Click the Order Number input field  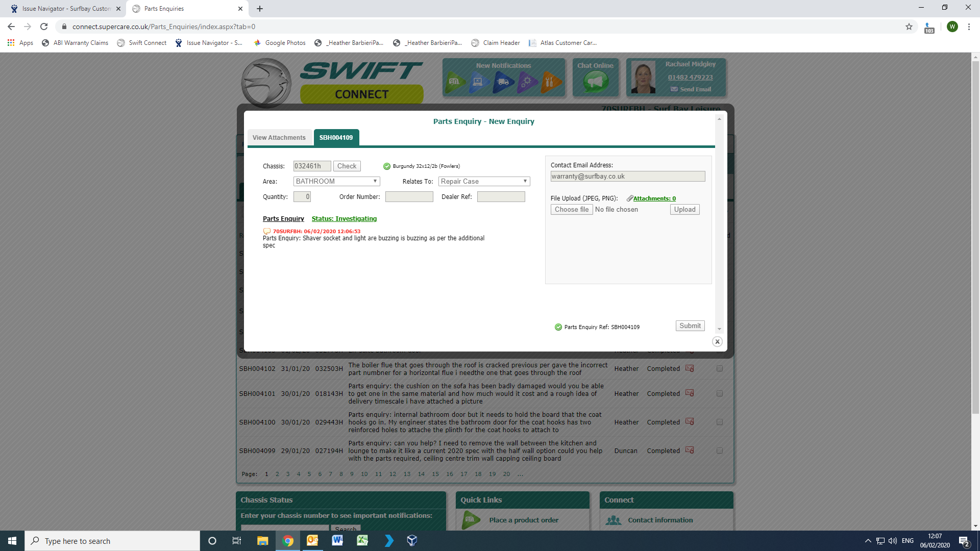[x=409, y=197]
